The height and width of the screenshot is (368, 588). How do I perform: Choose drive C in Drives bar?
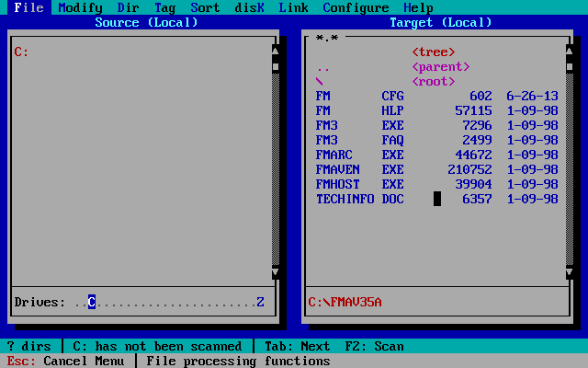92,302
